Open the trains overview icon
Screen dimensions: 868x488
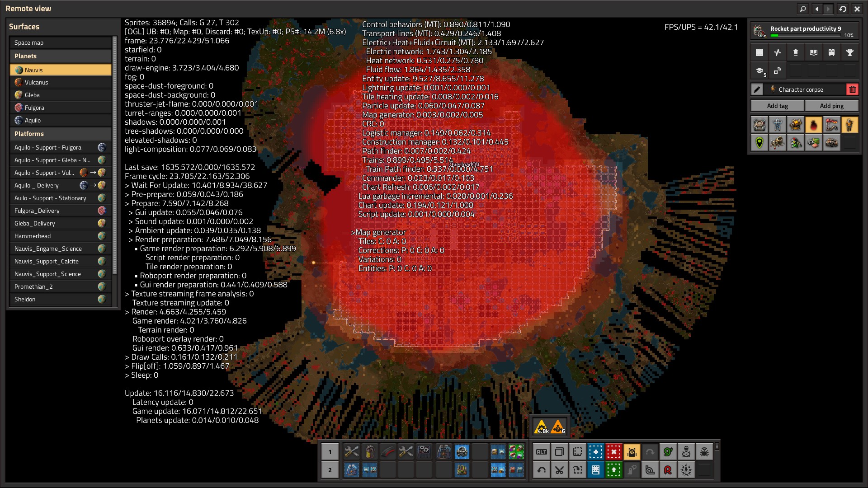pos(832,52)
